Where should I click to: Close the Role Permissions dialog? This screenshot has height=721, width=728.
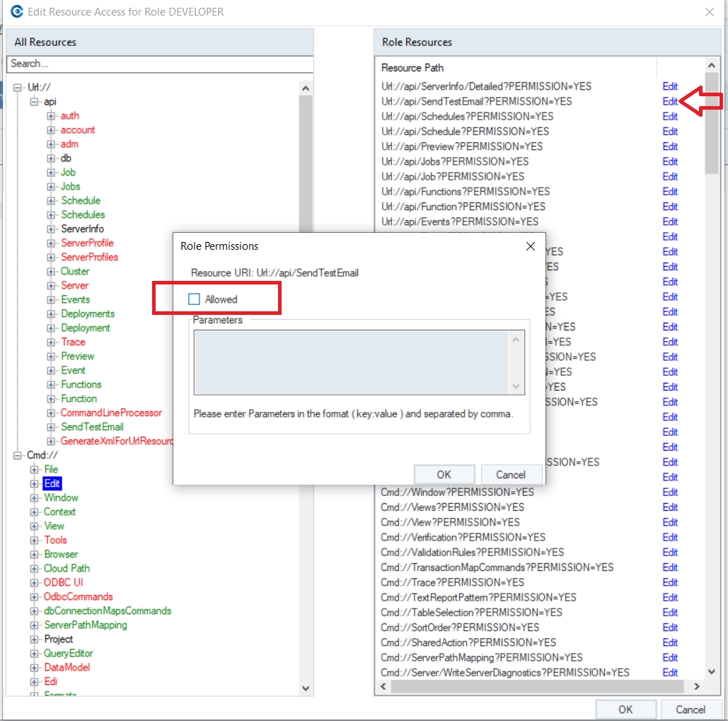coord(531,246)
